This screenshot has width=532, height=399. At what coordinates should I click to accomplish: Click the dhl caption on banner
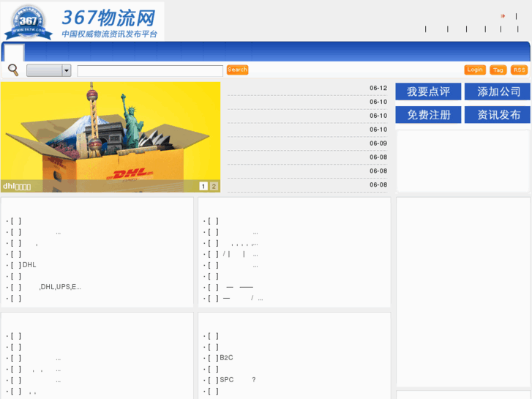pos(17,186)
